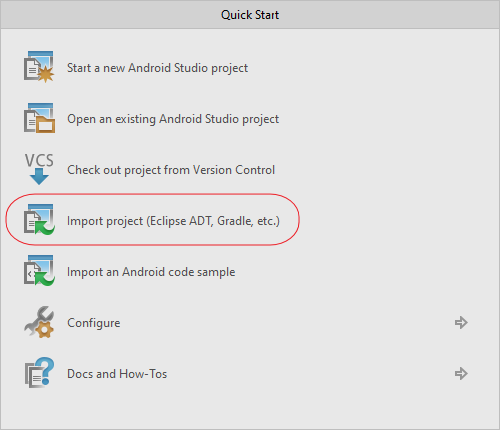
Task: Expand Docs and How-Tos using right arrow
Action: point(461,373)
